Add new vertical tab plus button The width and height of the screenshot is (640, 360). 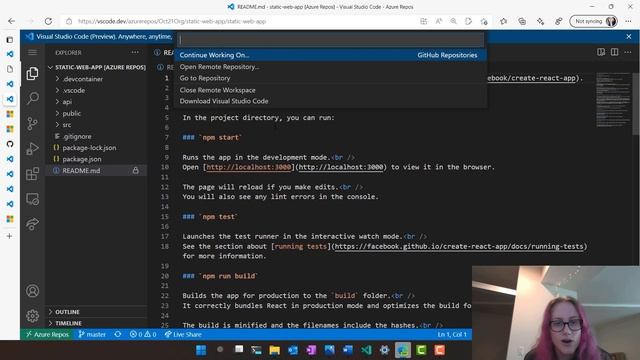pos(10,236)
